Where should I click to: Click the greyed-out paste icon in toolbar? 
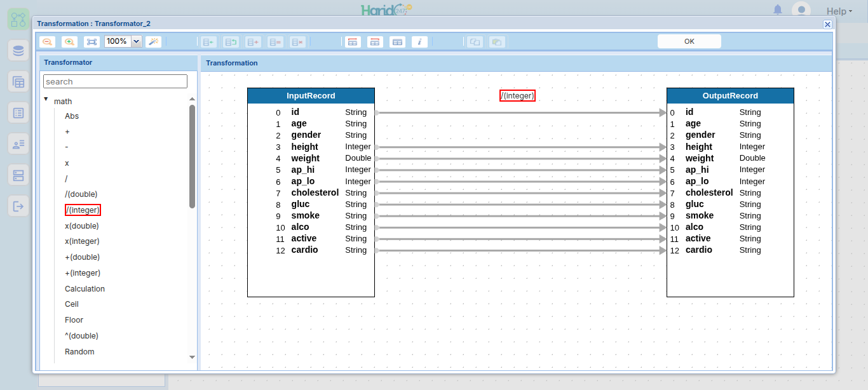pyautogui.click(x=497, y=42)
